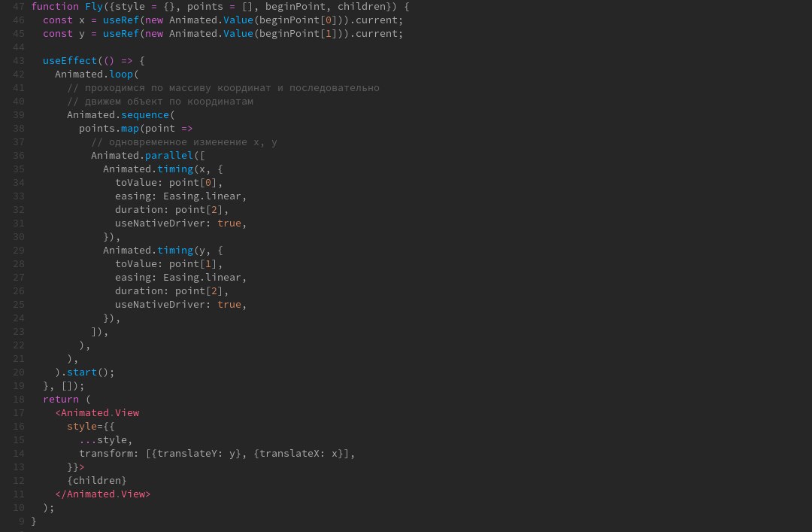
Task: Click the 'Animated.sequence(' line
Action: (120, 115)
